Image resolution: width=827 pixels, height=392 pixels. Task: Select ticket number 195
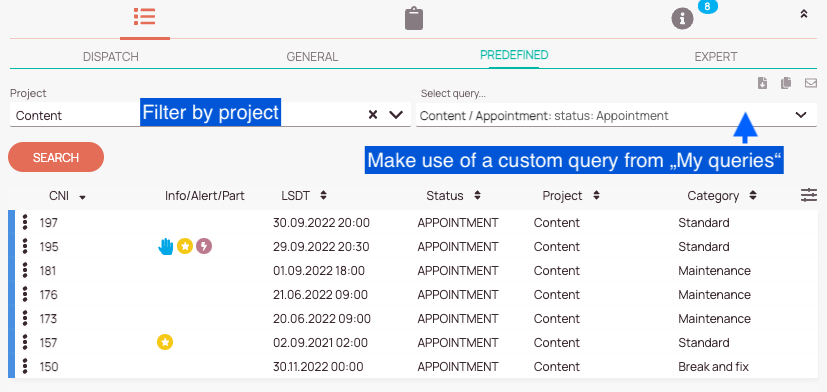tap(49, 247)
